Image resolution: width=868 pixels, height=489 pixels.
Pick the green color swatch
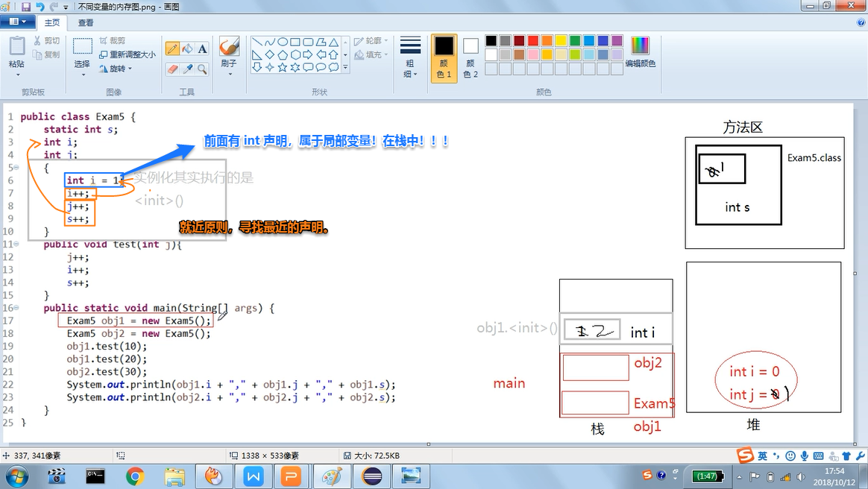coord(575,40)
